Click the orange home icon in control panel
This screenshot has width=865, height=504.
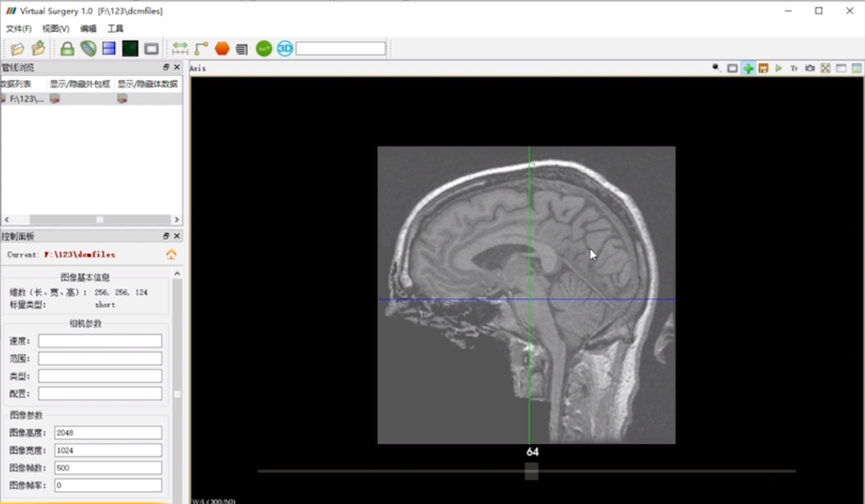171,254
